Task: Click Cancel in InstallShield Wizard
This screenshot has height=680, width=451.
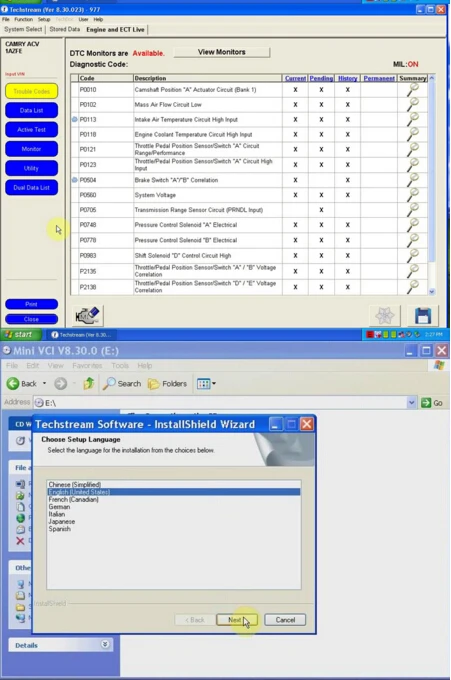Action: pyautogui.click(x=285, y=620)
